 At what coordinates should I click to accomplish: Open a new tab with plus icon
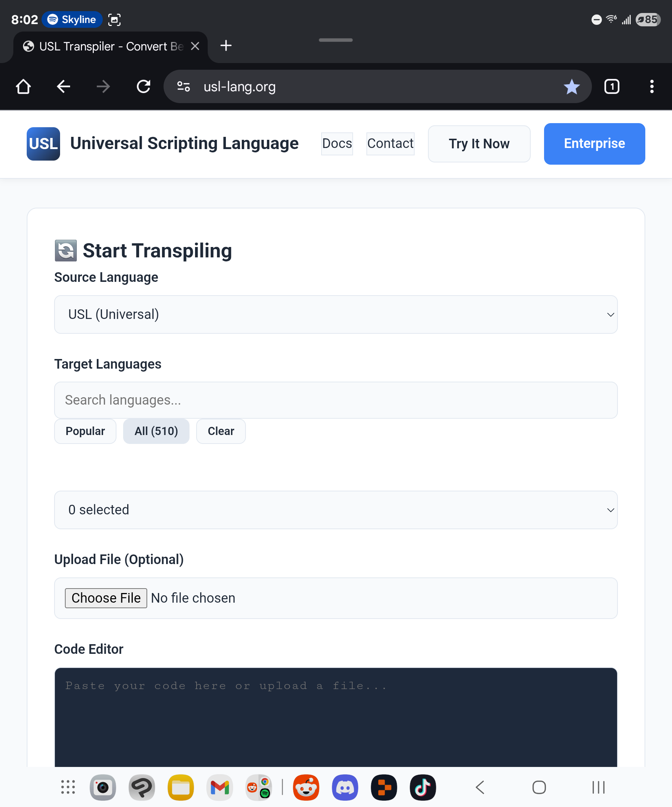coord(226,46)
